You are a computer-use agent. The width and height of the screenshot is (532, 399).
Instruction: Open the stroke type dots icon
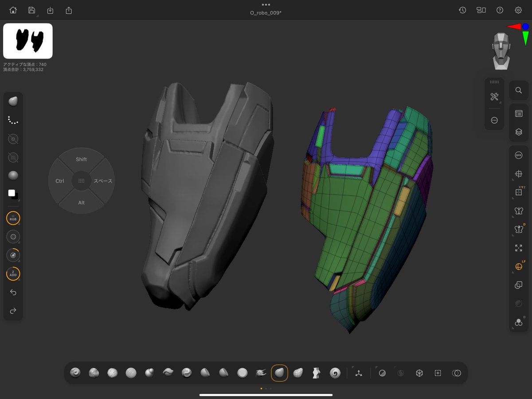13,120
